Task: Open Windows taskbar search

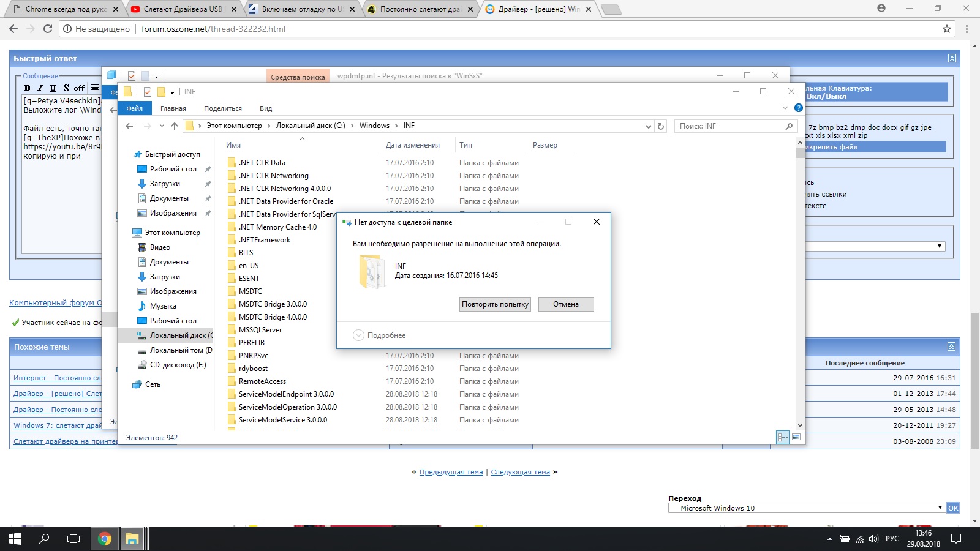Action: pos(44,539)
